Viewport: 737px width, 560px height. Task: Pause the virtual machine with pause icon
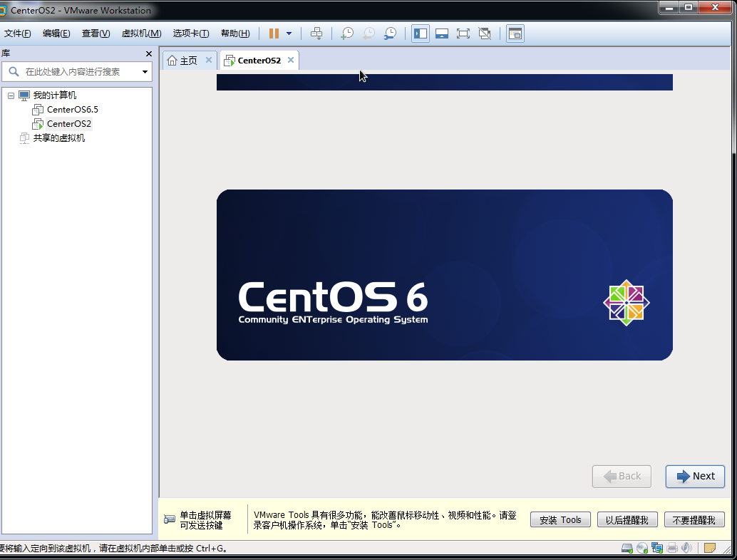tap(274, 33)
